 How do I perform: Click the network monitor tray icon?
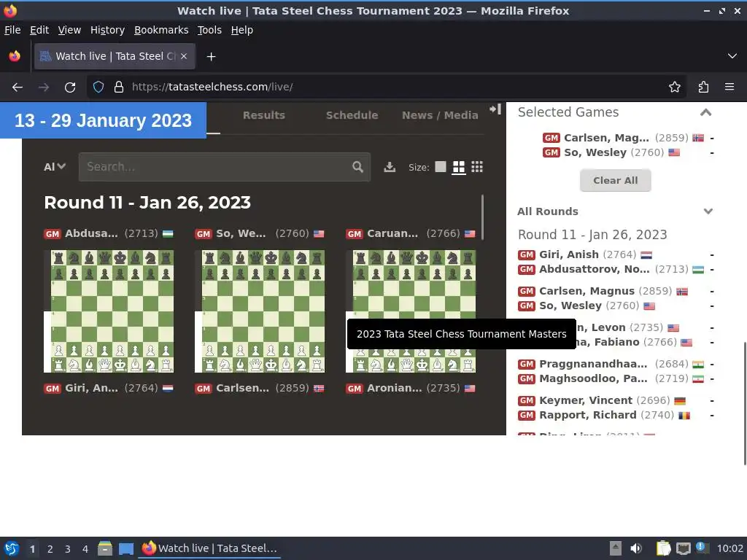click(x=683, y=548)
